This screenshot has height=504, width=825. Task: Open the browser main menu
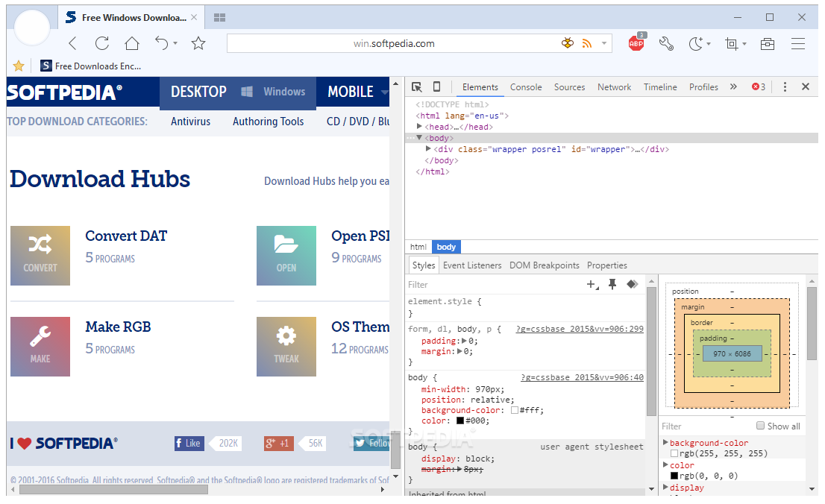(x=798, y=44)
